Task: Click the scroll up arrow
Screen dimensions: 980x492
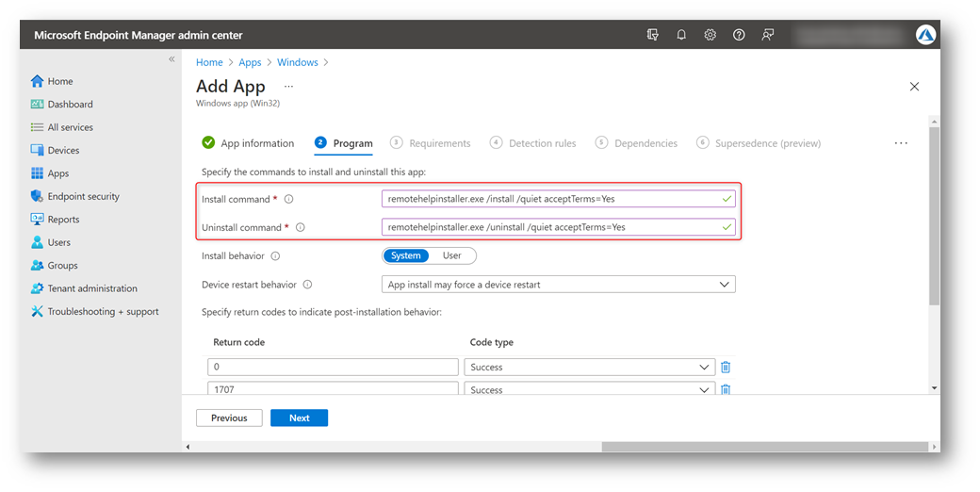Action: coord(935,122)
